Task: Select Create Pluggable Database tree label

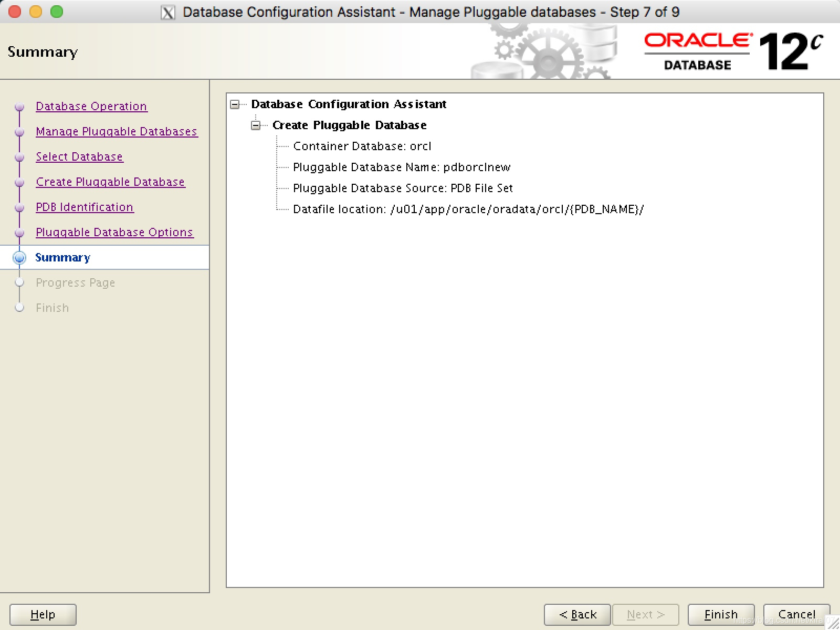Action: (x=349, y=125)
